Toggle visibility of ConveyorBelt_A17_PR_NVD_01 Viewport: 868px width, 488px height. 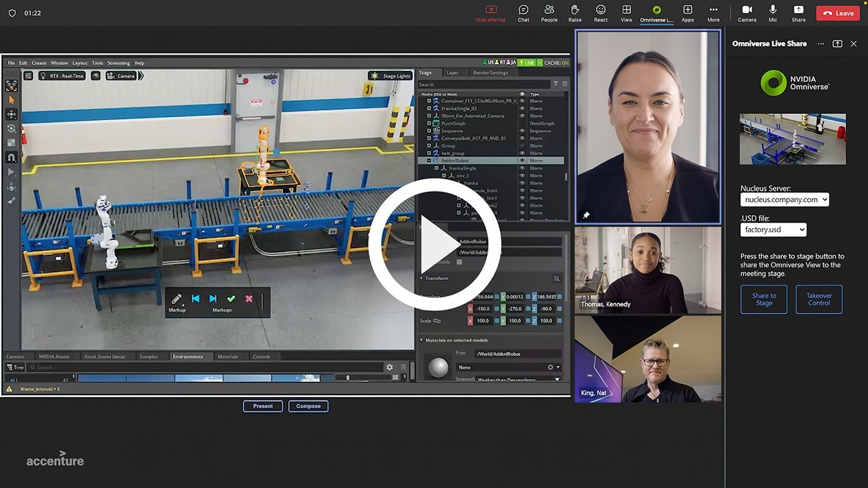(521, 139)
